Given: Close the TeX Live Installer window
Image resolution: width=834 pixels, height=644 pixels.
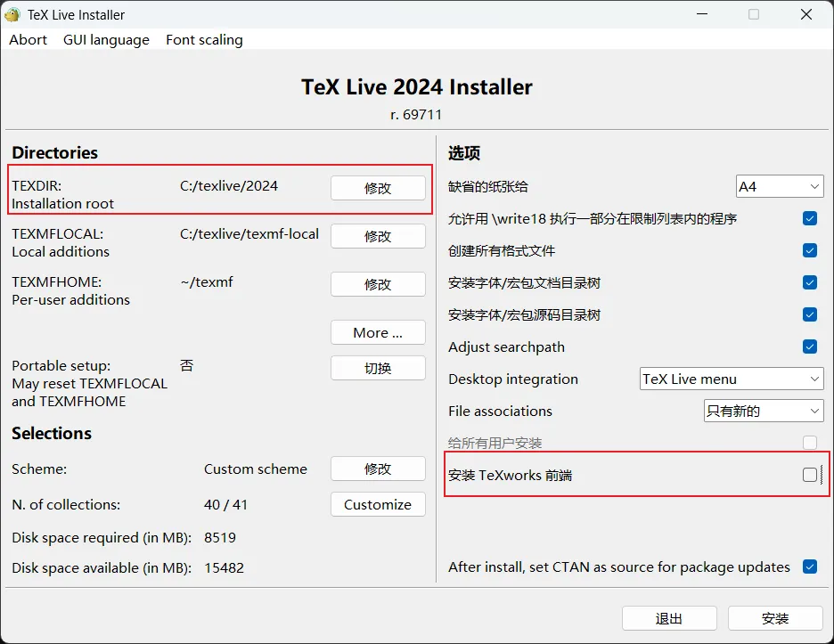Looking at the screenshot, I should 806,14.
